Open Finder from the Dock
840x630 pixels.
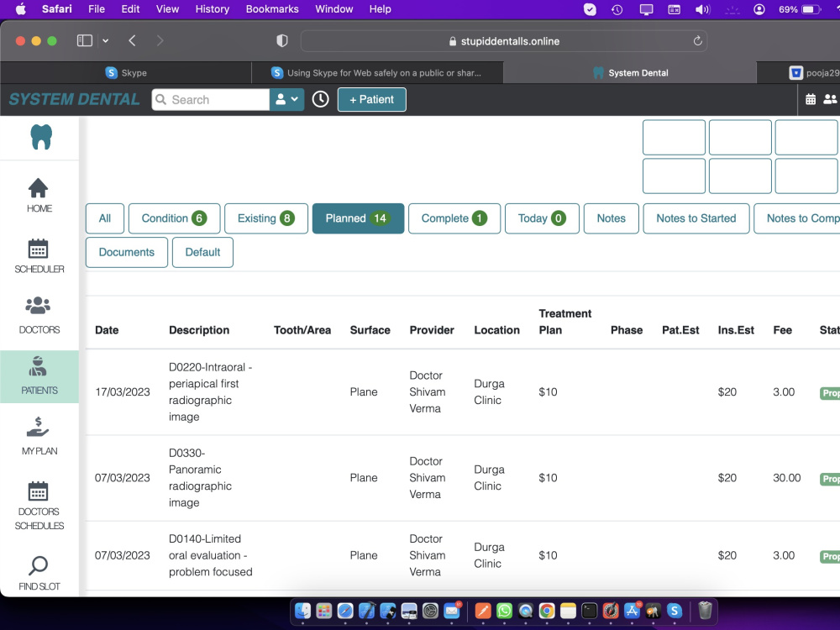coord(302,611)
